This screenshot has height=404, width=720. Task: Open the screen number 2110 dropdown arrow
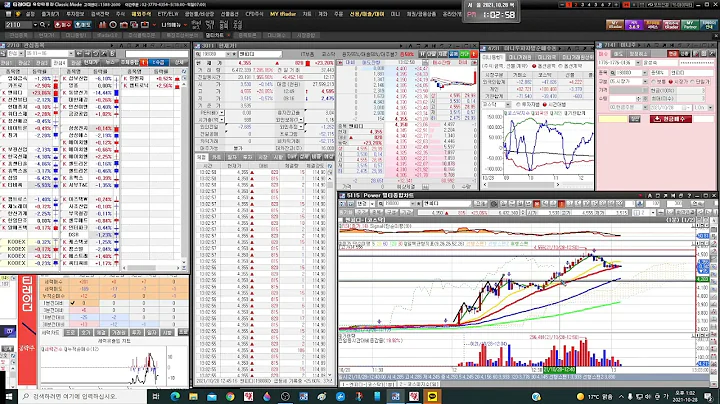[x=34, y=24]
